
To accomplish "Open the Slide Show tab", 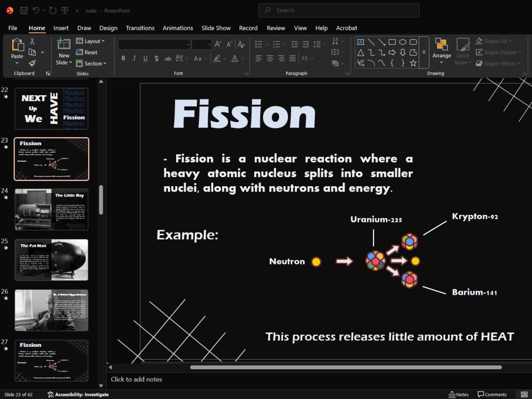I will coord(216,28).
